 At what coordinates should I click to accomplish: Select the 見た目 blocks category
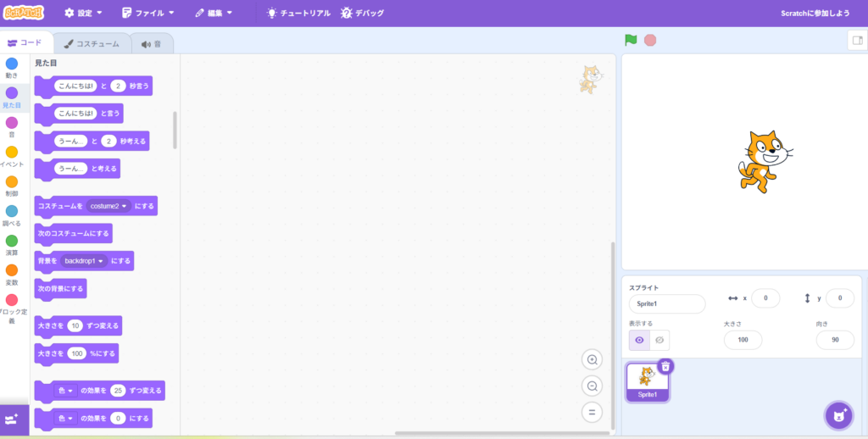12,97
